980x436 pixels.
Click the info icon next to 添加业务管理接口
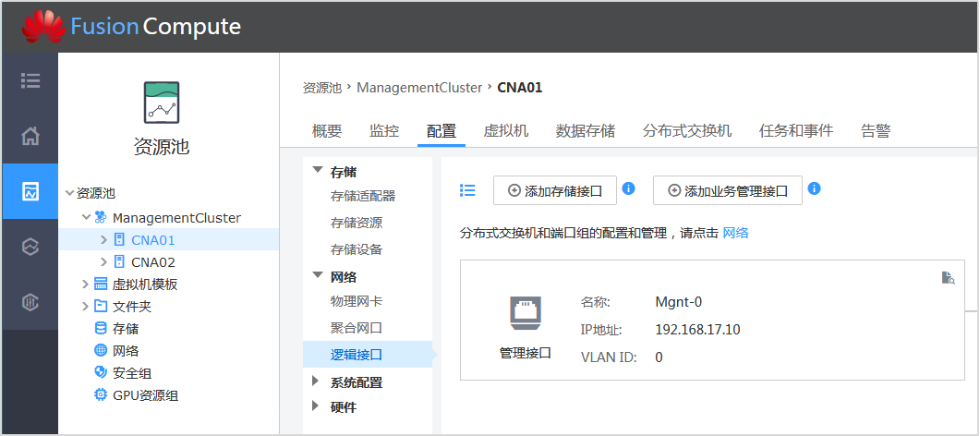tap(814, 188)
